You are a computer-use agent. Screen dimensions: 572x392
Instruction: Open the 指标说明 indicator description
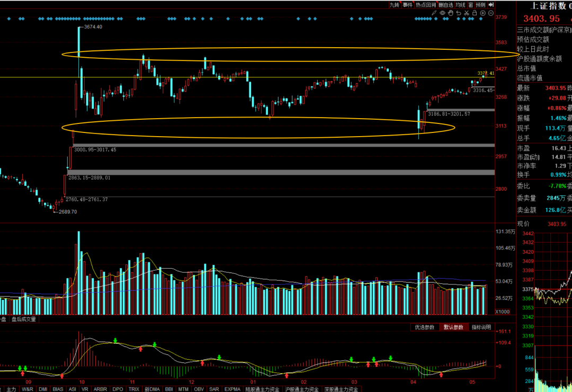[x=481, y=327]
